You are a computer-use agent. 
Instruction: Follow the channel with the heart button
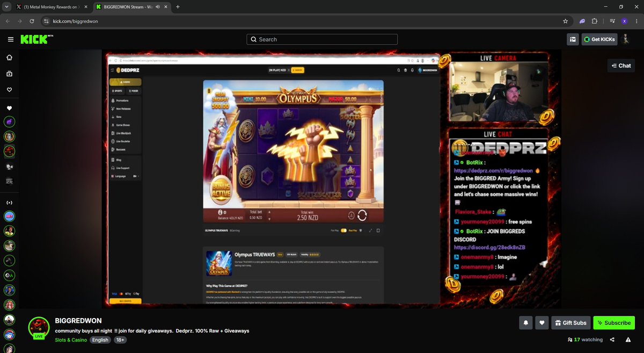tap(542, 322)
